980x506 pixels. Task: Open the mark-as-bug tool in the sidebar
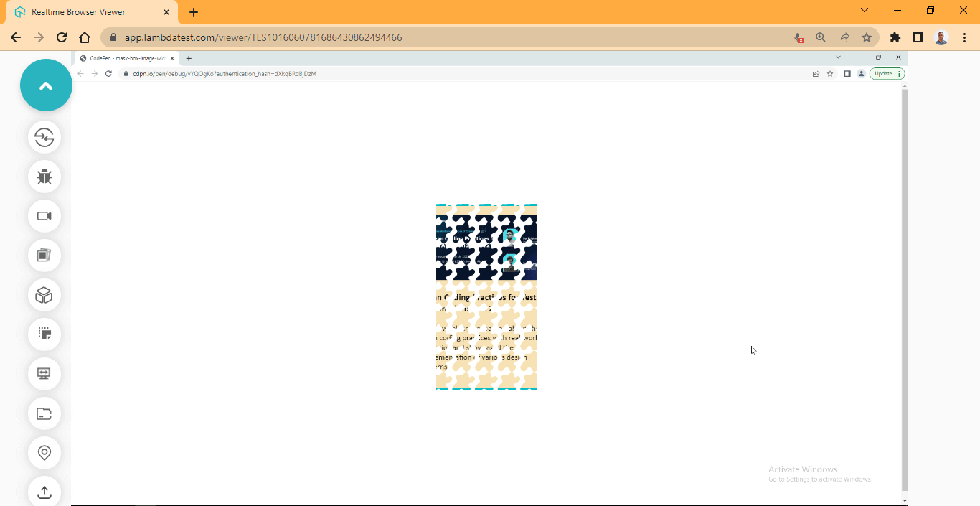point(44,177)
